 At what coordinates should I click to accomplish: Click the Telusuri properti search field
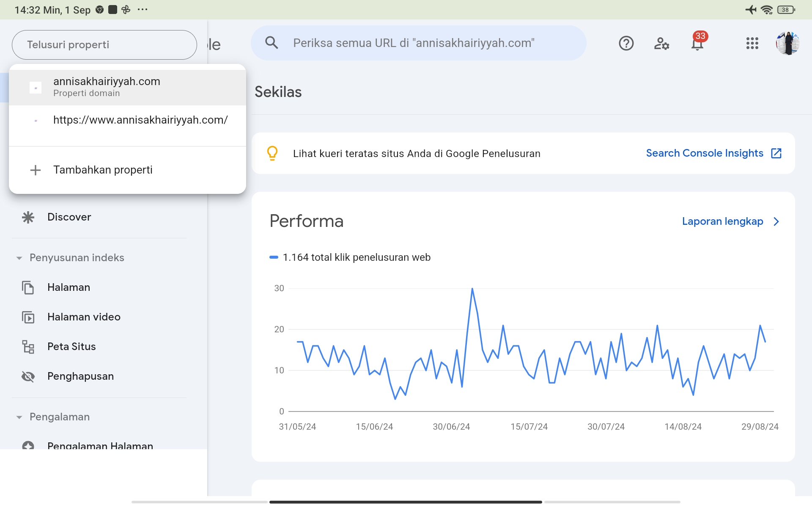[x=104, y=45]
